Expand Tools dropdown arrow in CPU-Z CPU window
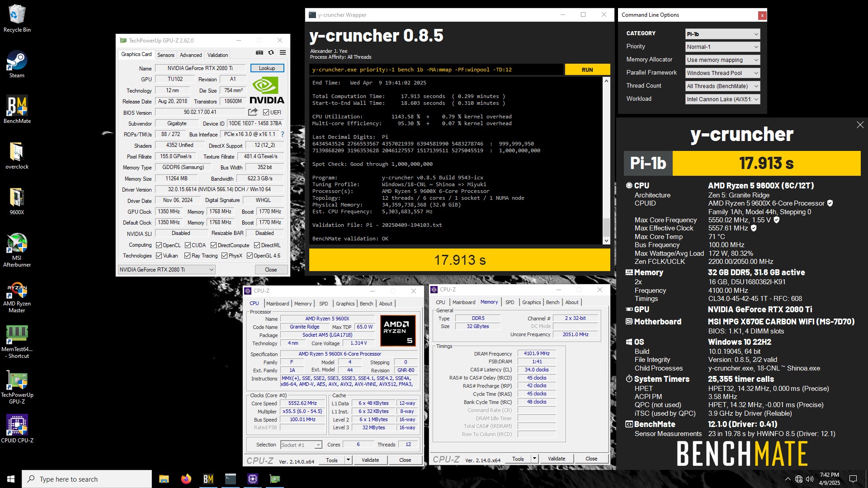868x488 pixels. click(x=348, y=460)
